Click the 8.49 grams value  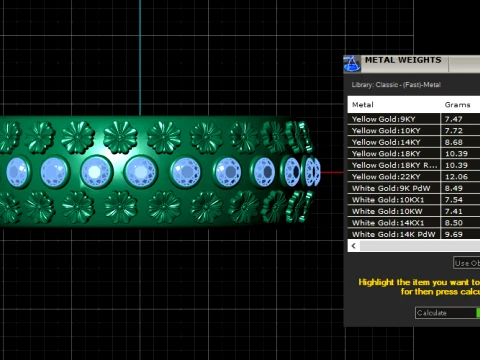pos(453,188)
